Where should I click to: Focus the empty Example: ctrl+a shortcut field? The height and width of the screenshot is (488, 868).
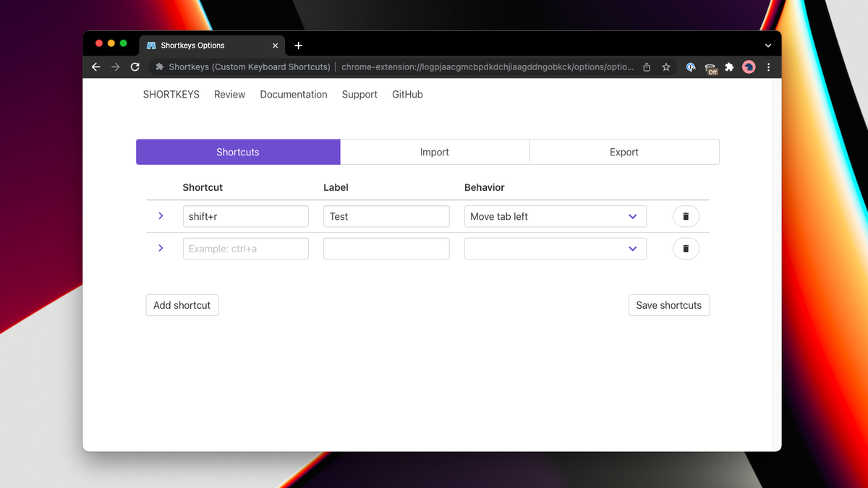246,249
